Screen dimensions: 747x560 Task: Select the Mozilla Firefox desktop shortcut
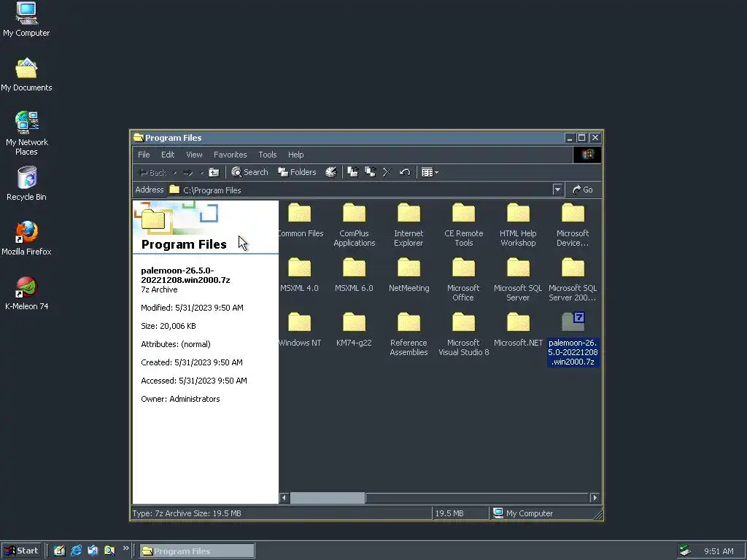27,238
